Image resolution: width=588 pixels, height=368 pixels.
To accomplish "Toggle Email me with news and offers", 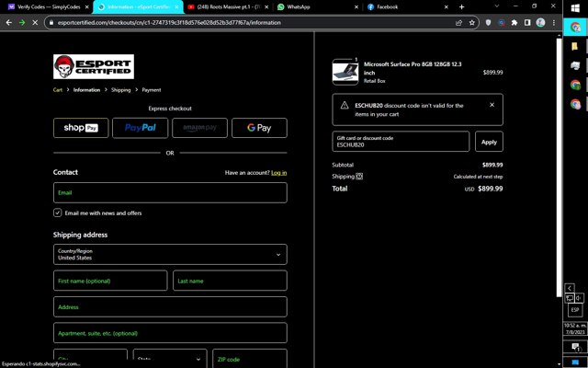I will [x=57, y=213].
